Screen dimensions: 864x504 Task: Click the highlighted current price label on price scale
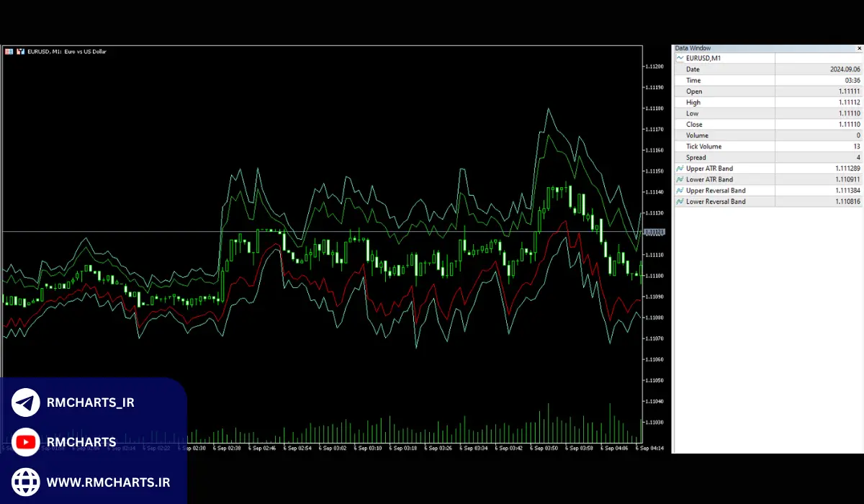click(653, 232)
